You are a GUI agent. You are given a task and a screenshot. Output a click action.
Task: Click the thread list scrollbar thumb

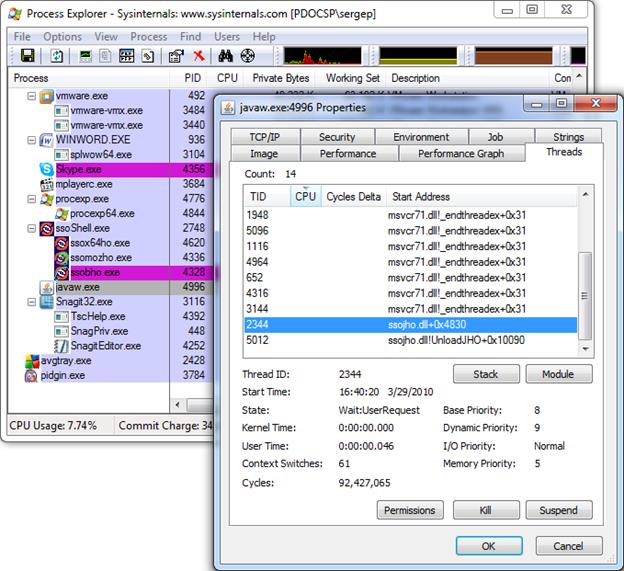click(585, 295)
